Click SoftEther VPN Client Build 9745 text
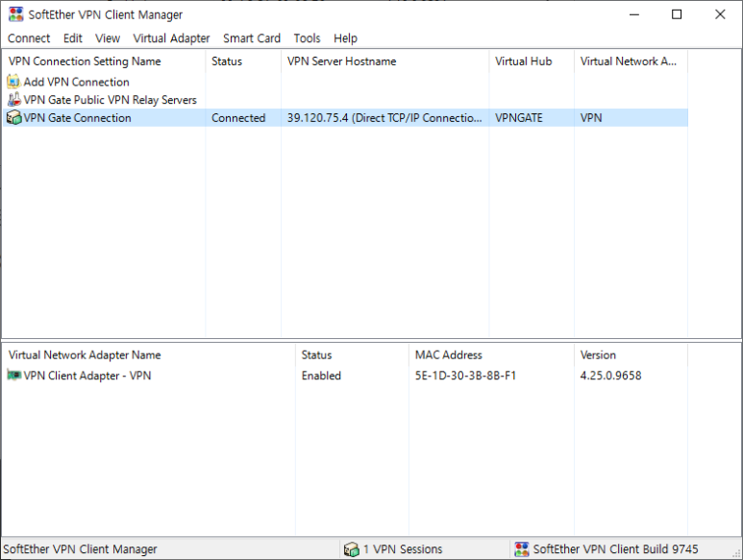This screenshot has width=743, height=560. 615,549
